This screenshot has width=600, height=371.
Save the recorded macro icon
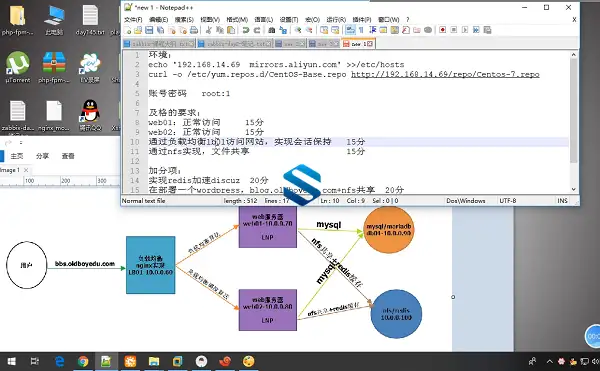click(x=487, y=30)
